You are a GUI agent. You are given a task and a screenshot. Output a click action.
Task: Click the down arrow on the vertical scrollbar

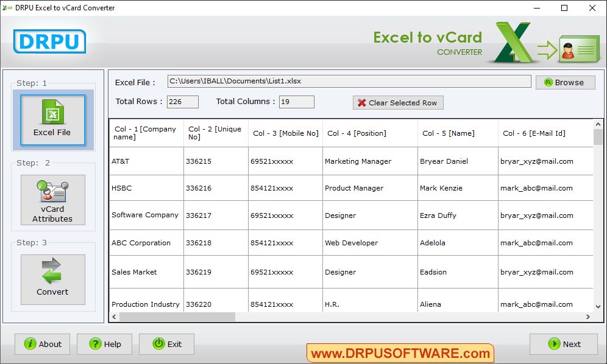click(598, 307)
